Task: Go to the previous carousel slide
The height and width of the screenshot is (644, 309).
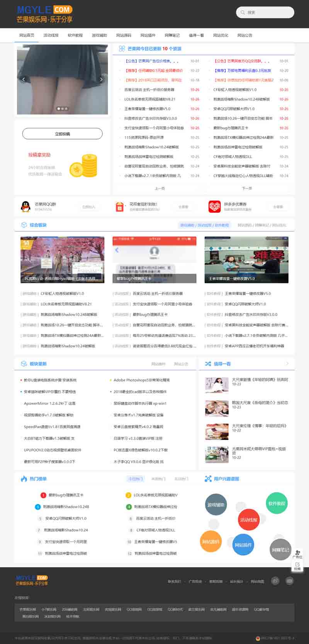Action: [24, 79]
